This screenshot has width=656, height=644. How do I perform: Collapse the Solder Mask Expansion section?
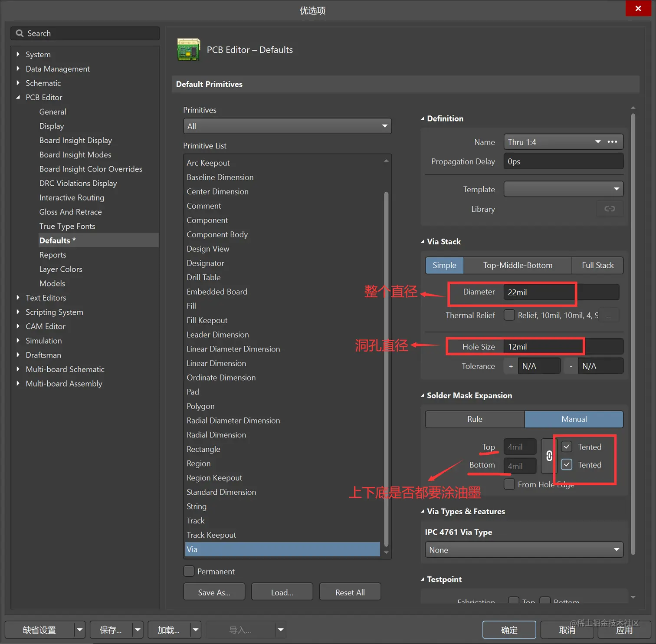coord(423,395)
